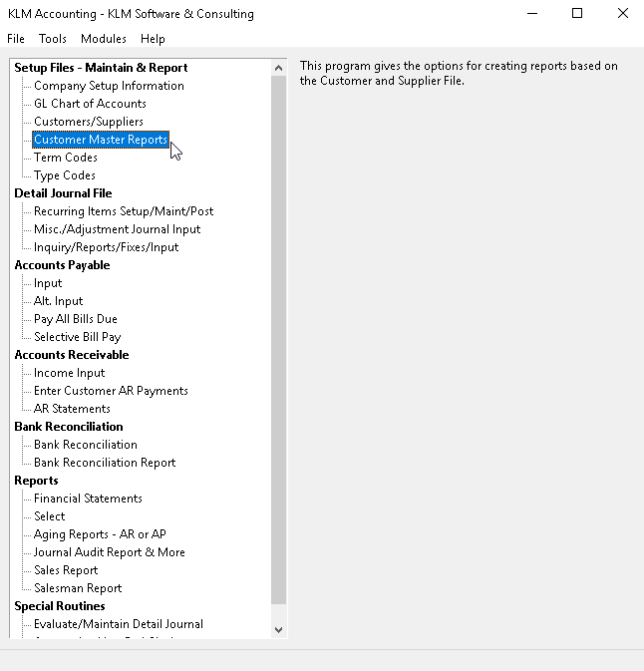
Task: Select Alt. Input entry
Action: 58,301
